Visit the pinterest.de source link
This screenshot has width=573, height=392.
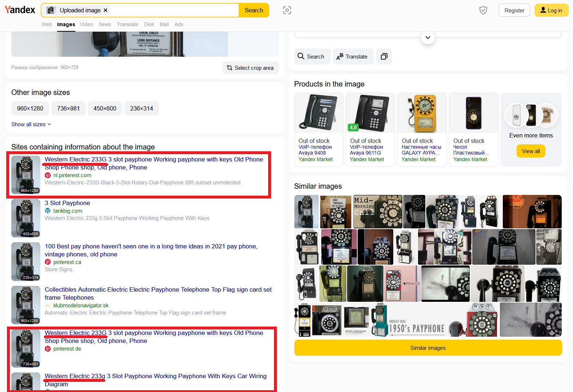click(67, 349)
